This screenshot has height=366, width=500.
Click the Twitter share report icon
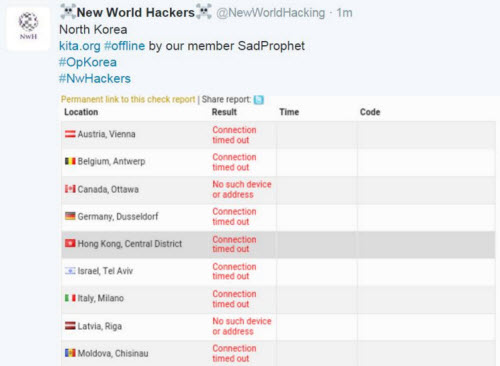(x=259, y=100)
